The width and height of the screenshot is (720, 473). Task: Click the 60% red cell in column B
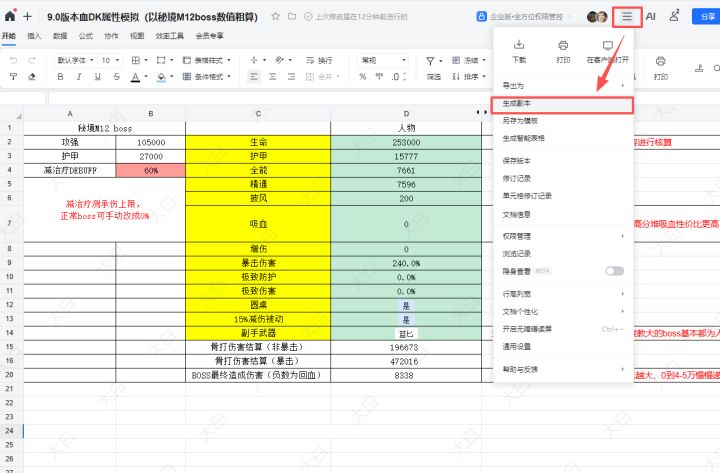151,170
